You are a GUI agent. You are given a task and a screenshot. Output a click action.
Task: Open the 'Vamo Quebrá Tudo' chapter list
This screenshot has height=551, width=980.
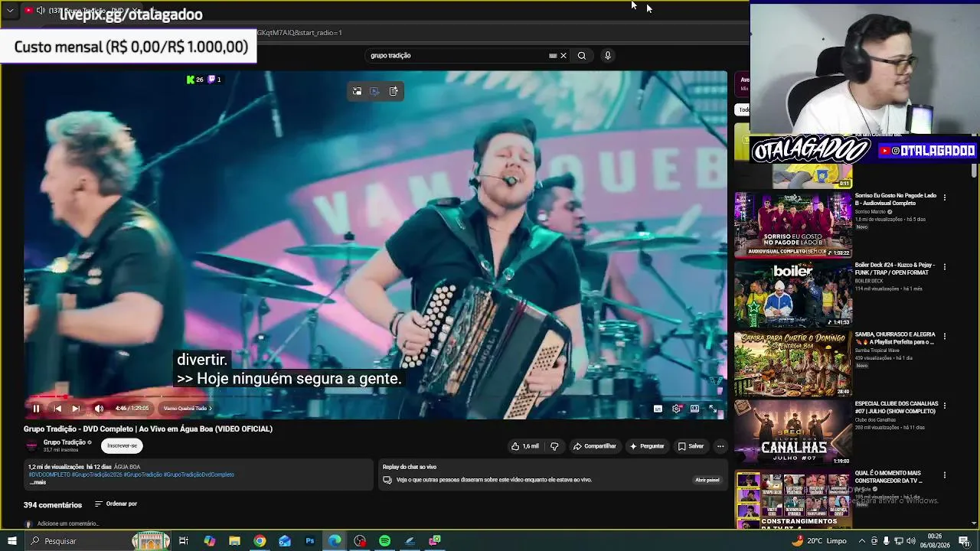pos(187,409)
